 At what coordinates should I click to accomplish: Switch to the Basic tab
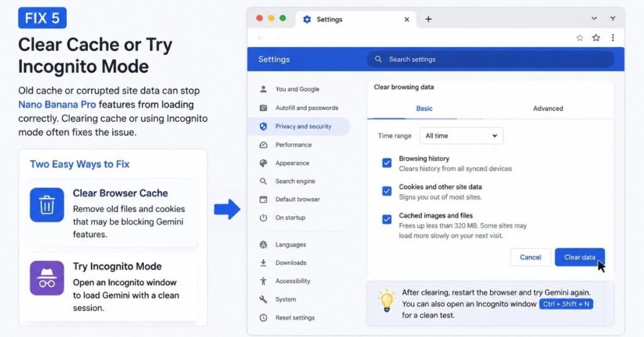pyautogui.click(x=425, y=108)
